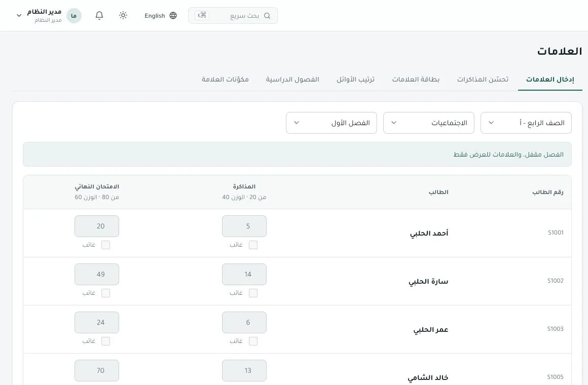Click سارة الحلبي's final exam field 49
Viewport: 588px width, 385px height.
[97, 274]
